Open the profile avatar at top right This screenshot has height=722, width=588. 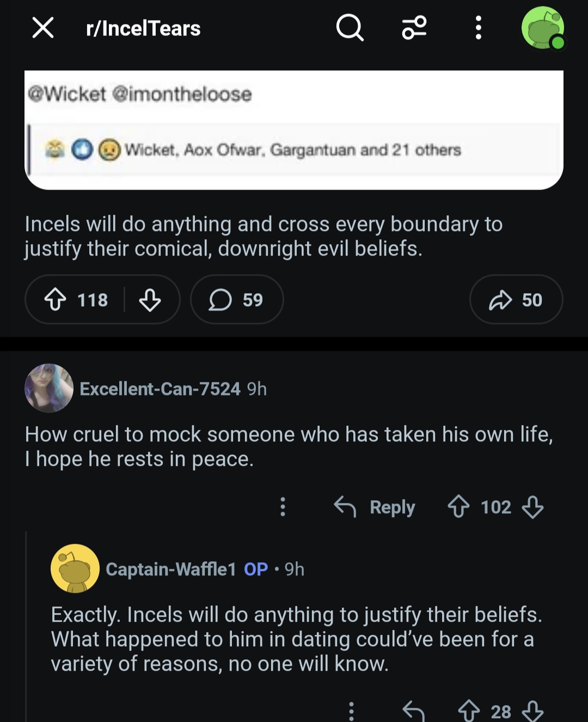point(543,28)
